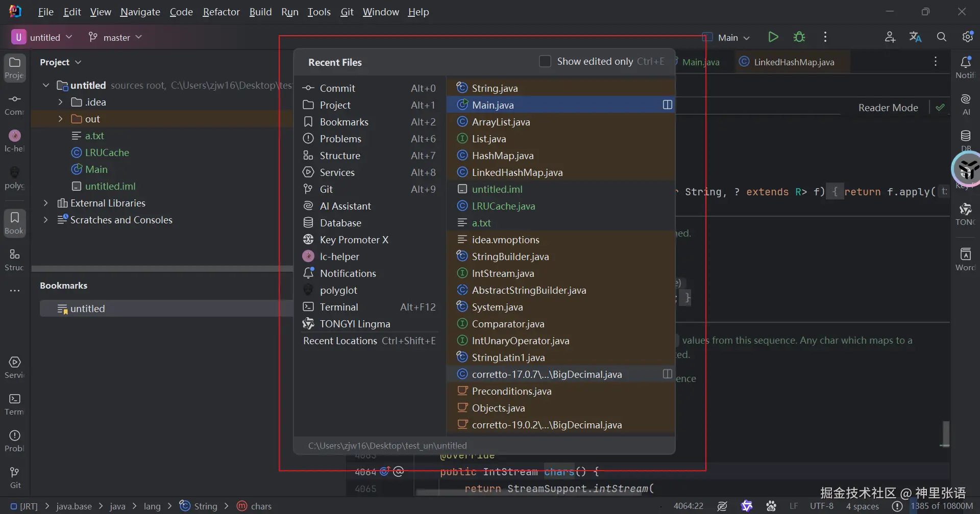Open the Build menu
The image size is (980, 514).
click(x=260, y=12)
